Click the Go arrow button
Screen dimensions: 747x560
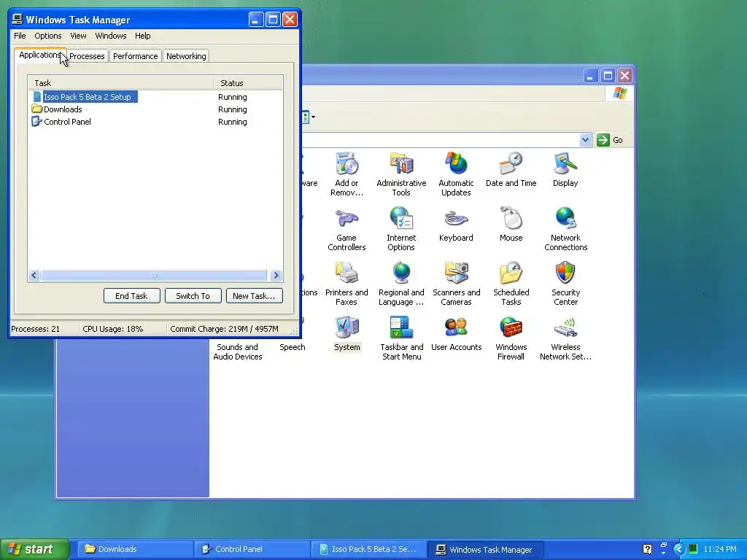603,140
